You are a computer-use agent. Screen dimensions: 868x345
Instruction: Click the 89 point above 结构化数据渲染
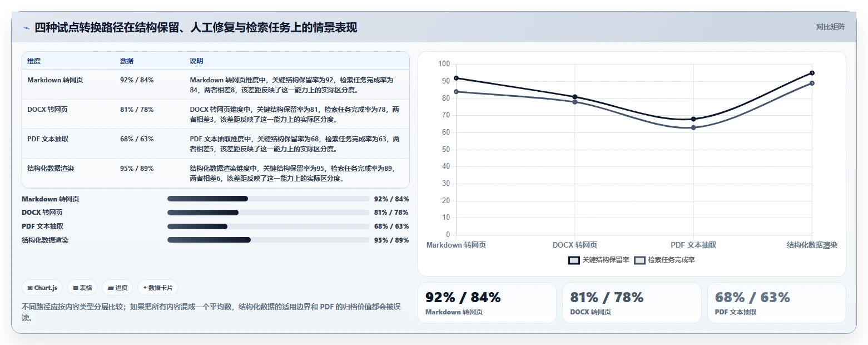[x=812, y=83]
